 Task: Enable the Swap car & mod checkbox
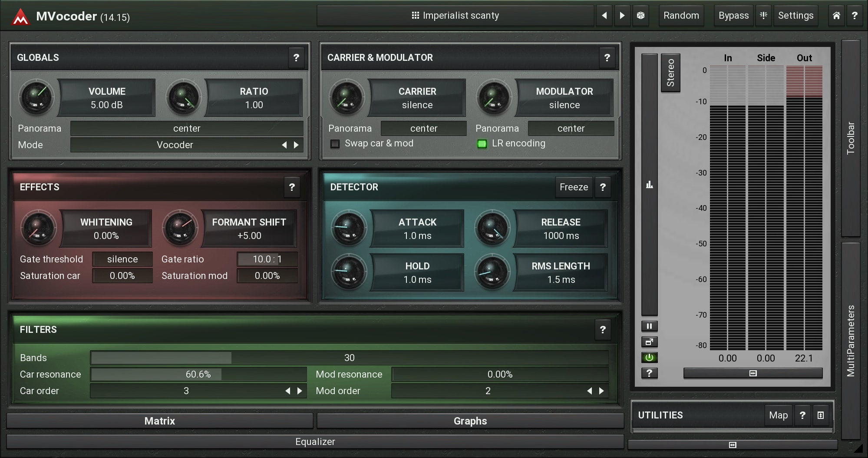(335, 144)
